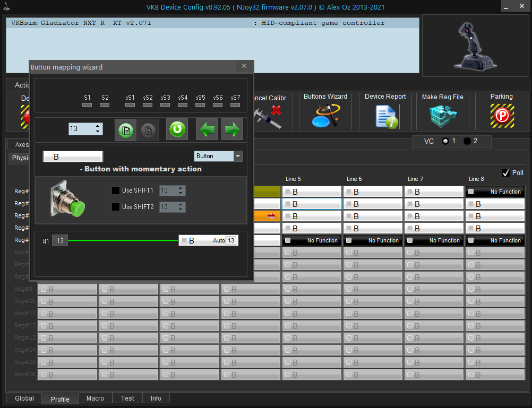
Task: Go to previous button with left arrow
Action: click(207, 129)
